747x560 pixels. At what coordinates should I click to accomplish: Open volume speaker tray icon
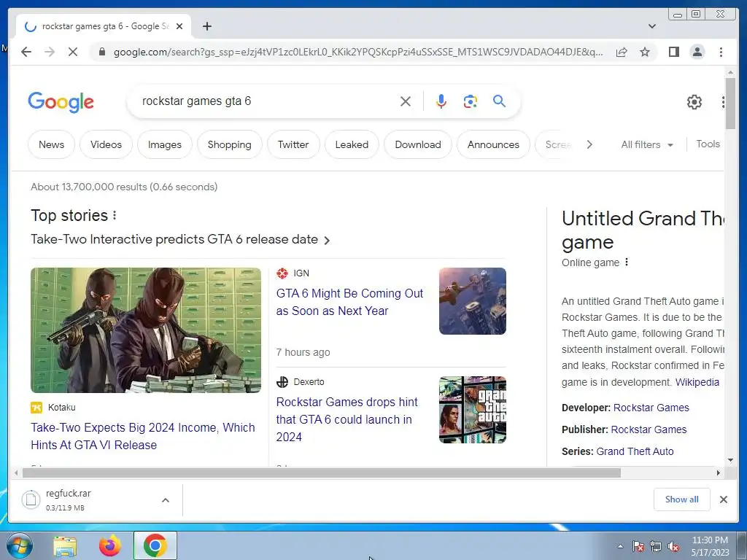point(673,547)
